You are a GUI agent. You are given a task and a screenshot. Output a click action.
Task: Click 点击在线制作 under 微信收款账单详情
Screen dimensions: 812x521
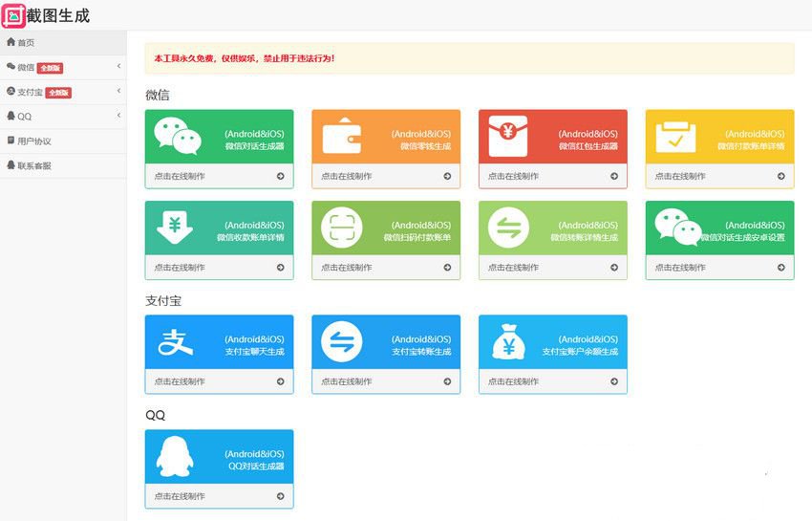pos(180,268)
